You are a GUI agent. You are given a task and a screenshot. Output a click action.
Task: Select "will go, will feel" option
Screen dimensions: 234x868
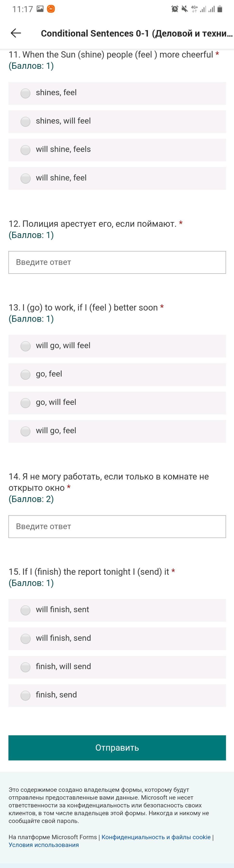[26, 346]
